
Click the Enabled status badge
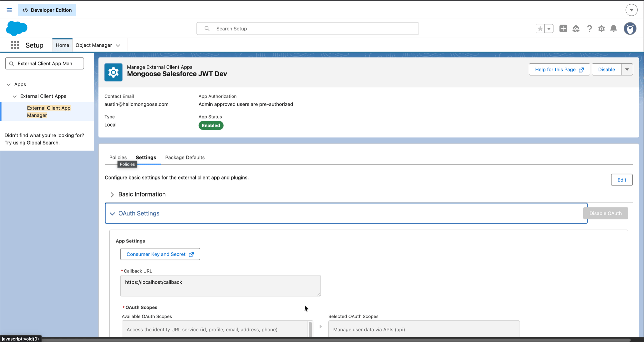[211, 126]
